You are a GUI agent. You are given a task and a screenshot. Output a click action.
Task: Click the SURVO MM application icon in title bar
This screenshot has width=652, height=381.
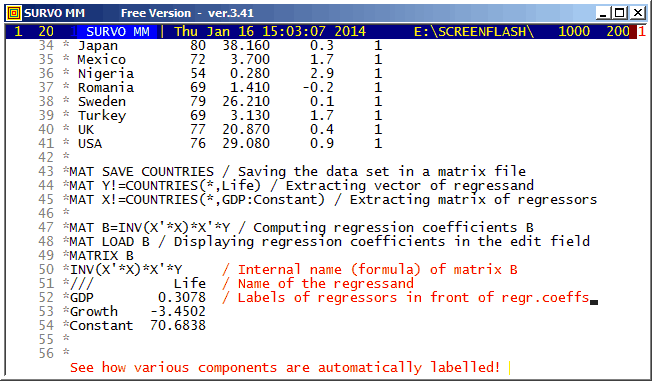pyautogui.click(x=14, y=13)
